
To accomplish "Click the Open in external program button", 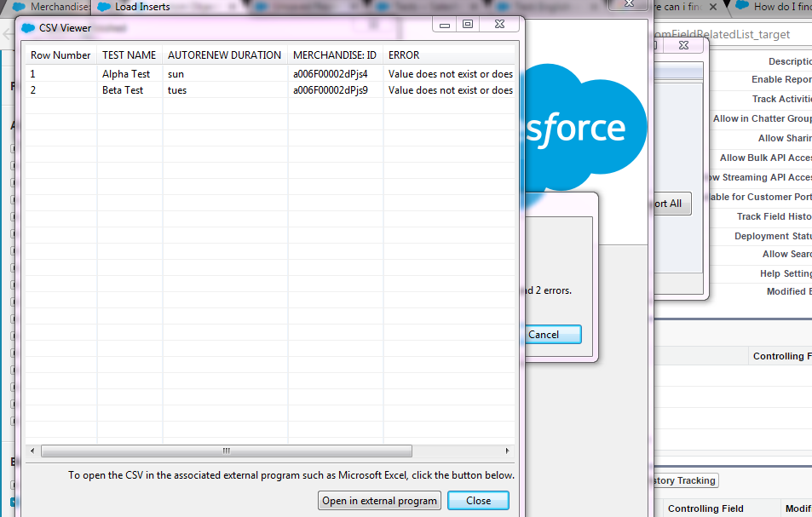I will point(379,501).
